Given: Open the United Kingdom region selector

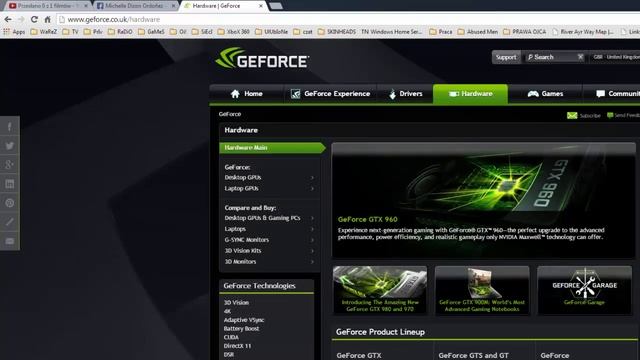Looking at the screenshot, I should click(616, 57).
